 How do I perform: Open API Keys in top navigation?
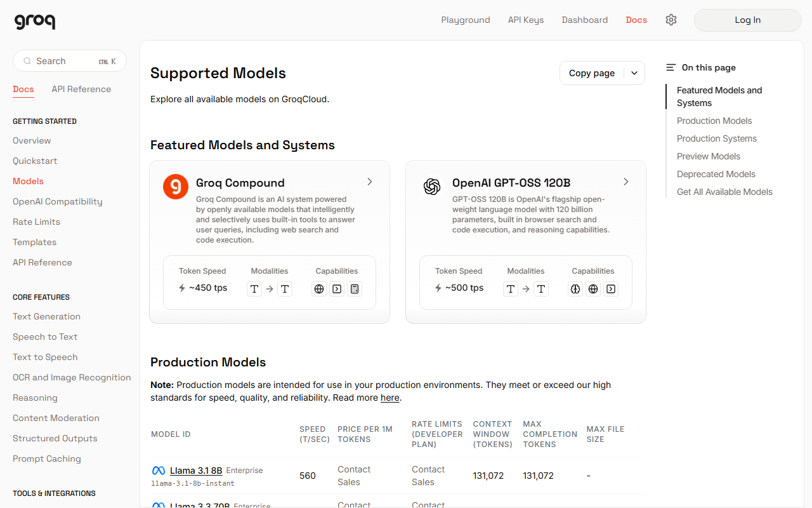526,20
